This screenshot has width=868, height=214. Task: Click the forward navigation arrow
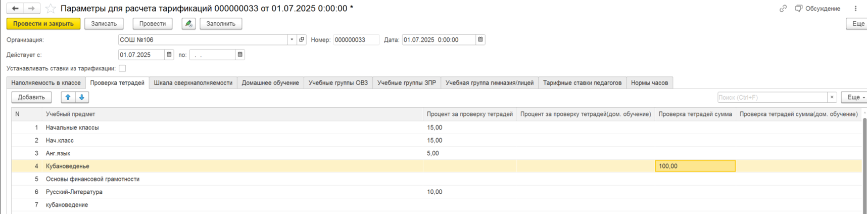click(31, 9)
